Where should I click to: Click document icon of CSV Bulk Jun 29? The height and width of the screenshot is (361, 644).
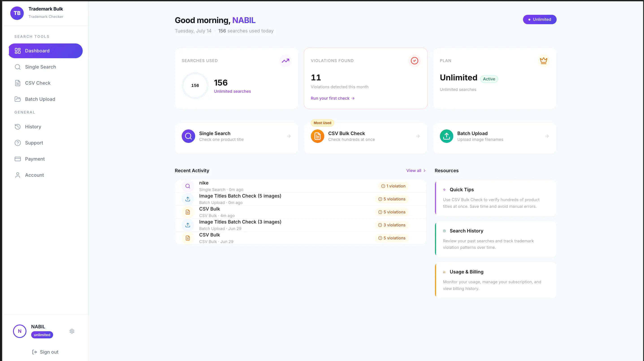click(188, 238)
